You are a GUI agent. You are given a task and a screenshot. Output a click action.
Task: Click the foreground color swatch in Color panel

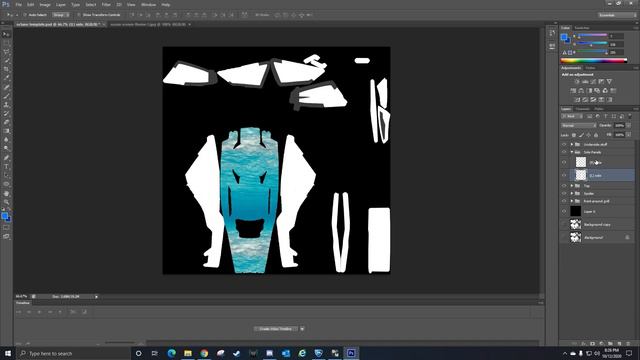coord(564,38)
